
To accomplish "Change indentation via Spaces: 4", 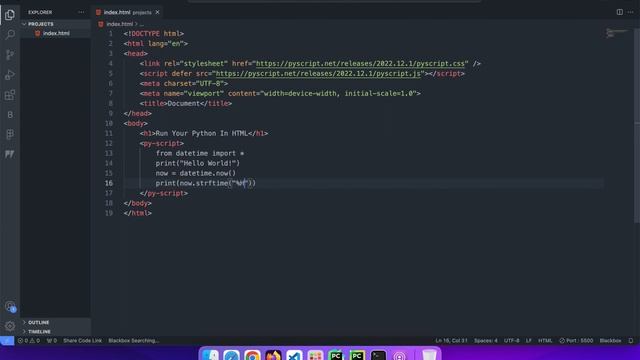I will coord(485,340).
